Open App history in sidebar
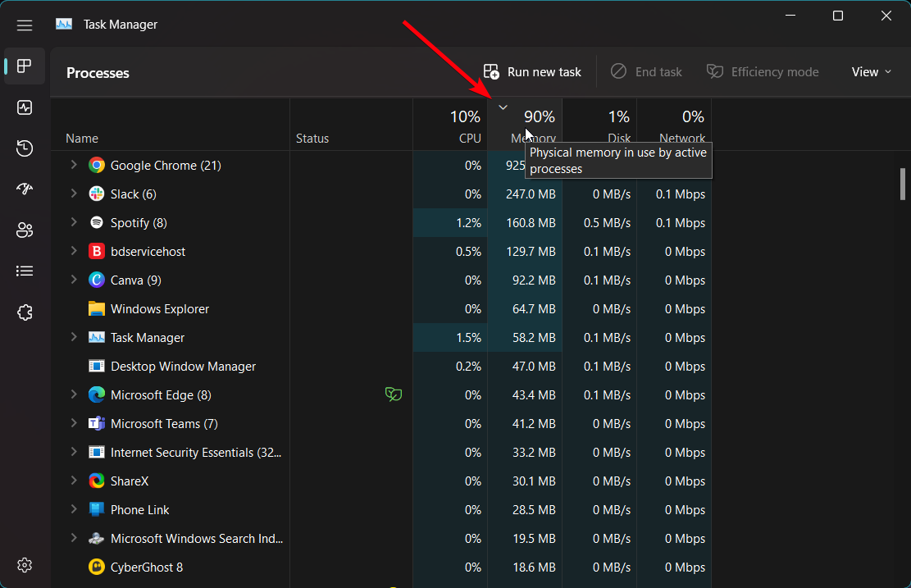The height and width of the screenshot is (588, 911). [x=25, y=148]
